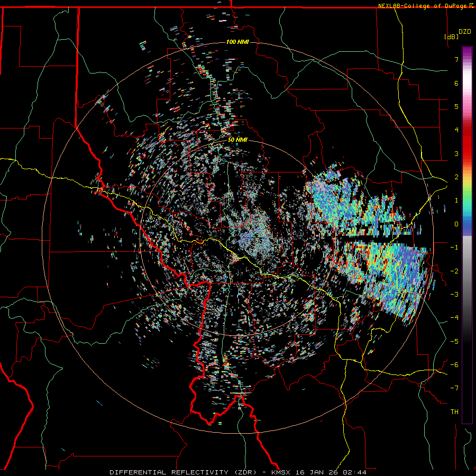Click the 4 value on the color scale
Screen dimensions: 476x476
pyautogui.click(x=456, y=130)
